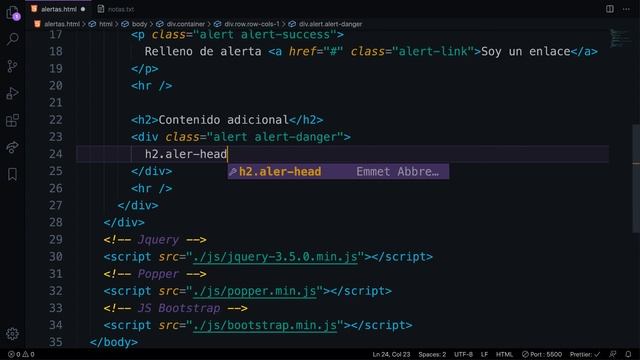Viewport: 640px width, 360px height.
Task: Click "alert-link" class value on line 18
Action: (433, 51)
